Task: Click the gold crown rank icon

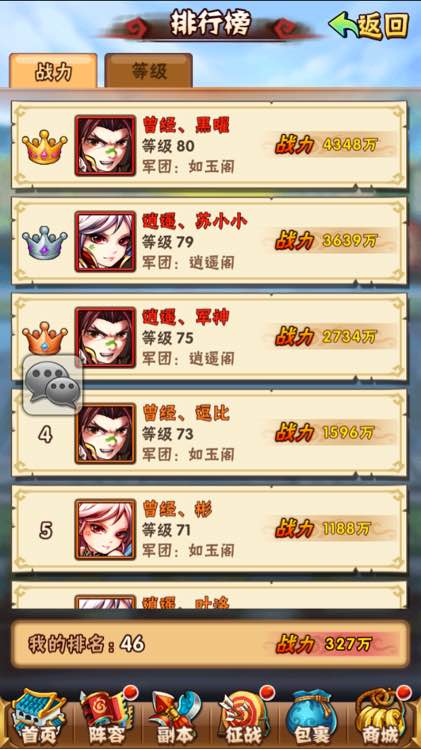Action: 44,146
